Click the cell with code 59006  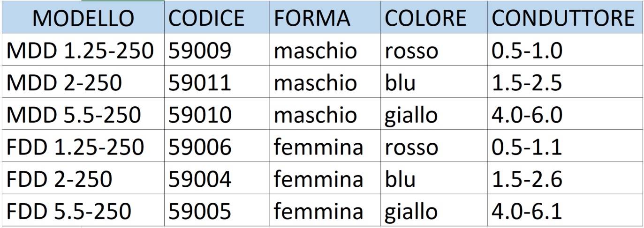(x=217, y=147)
